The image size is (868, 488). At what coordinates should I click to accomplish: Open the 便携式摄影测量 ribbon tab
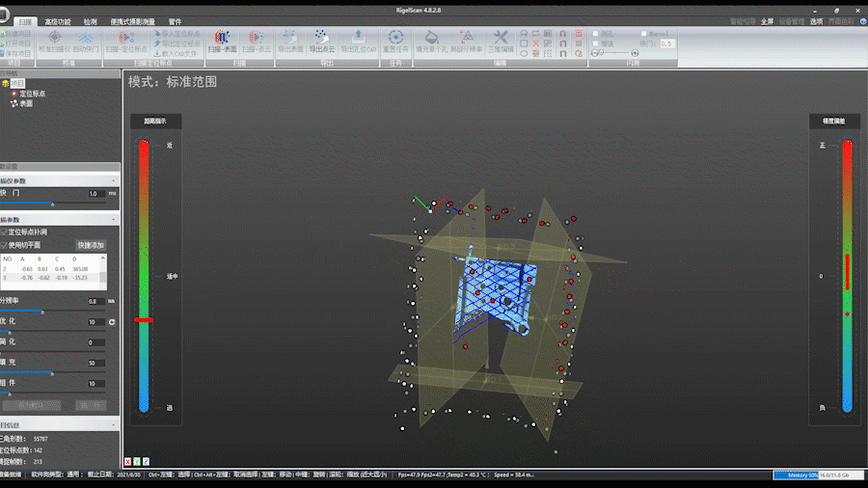tap(132, 21)
